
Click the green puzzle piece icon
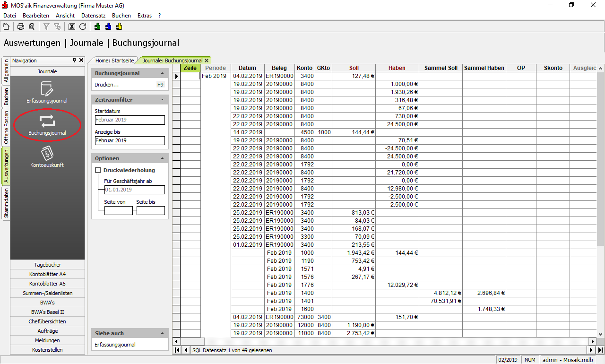97,26
